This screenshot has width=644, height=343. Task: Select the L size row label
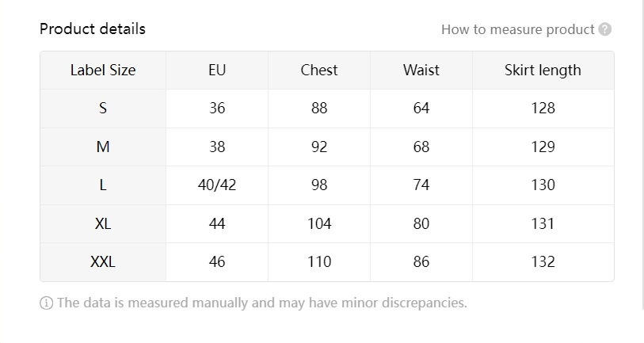[103, 185]
